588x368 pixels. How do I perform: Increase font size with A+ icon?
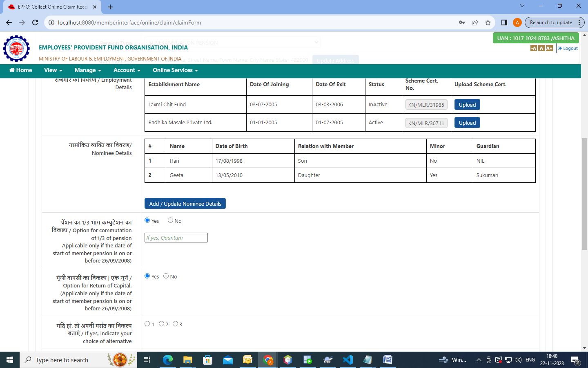549,48
